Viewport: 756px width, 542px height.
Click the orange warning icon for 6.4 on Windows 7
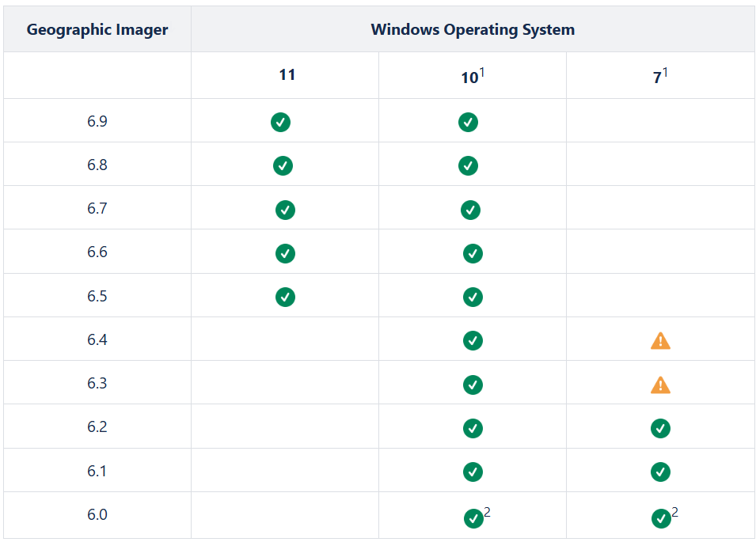coord(660,340)
